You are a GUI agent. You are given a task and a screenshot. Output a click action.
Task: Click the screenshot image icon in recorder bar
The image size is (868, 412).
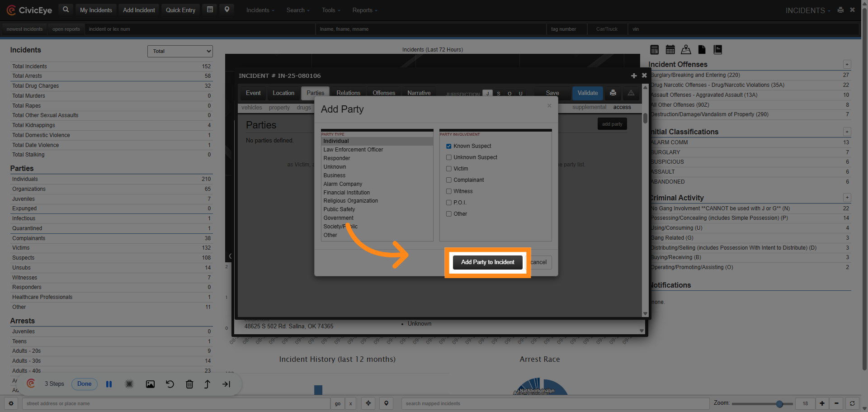[150, 384]
